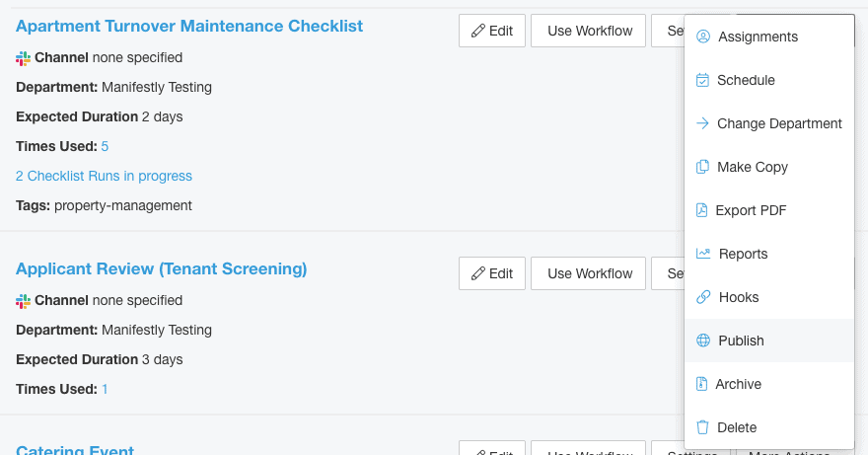Select the Archive menu entry

point(739,384)
